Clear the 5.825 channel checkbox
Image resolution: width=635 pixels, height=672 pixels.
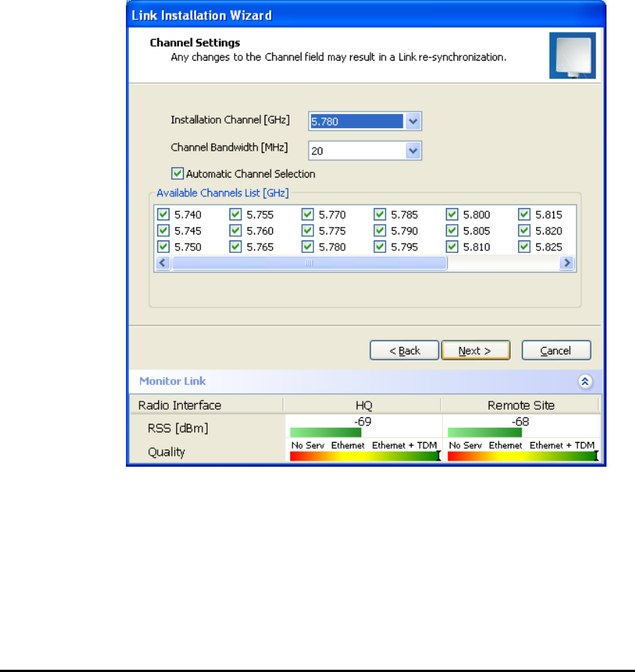click(524, 247)
